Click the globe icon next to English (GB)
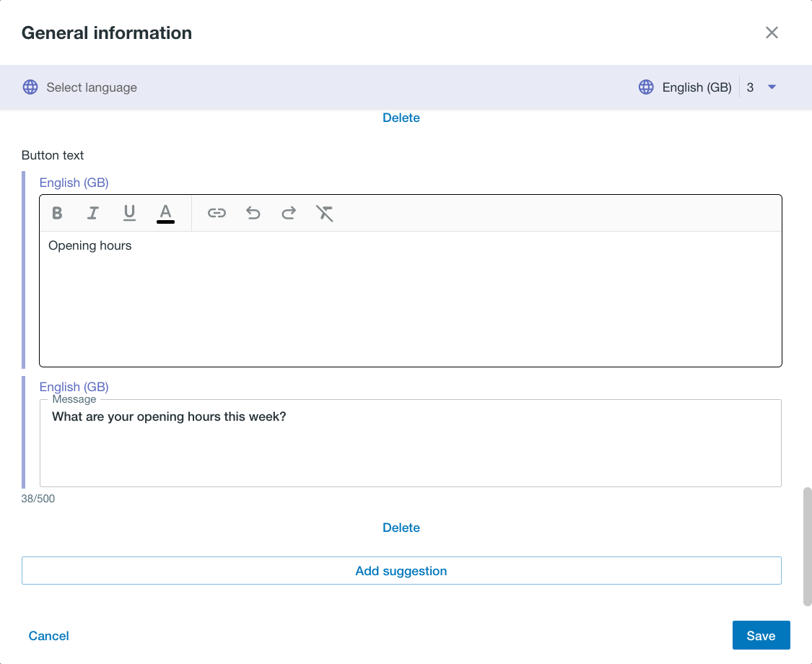This screenshot has height=664, width=812. [646, 87]
